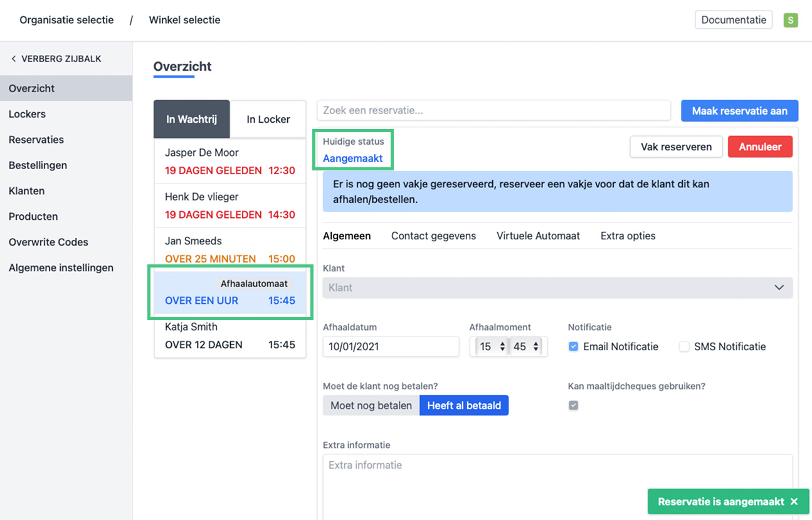Uncheck the Email Notificatie checkbox
This screenshot has width=812, height=520.
coord(573,346)
